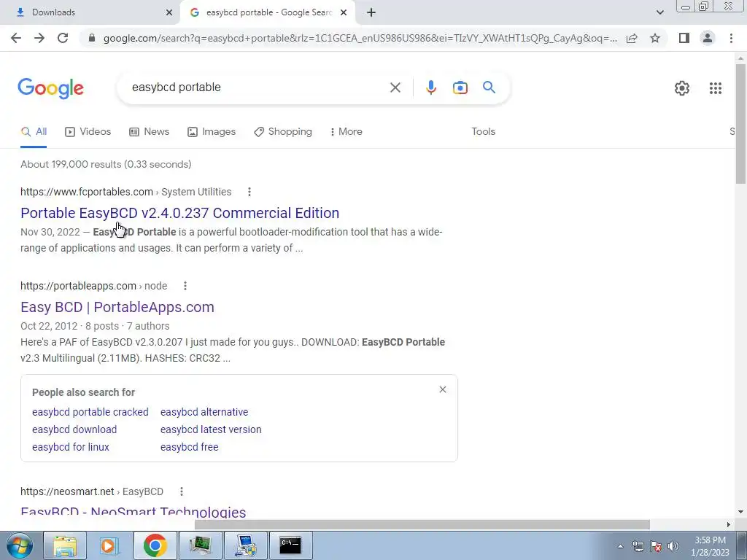Image resolution: width=747 pixels, height=560 pixels.
Task: Open the taskbar clock showing 3:58 PM
Action: (x=710, y=546)
